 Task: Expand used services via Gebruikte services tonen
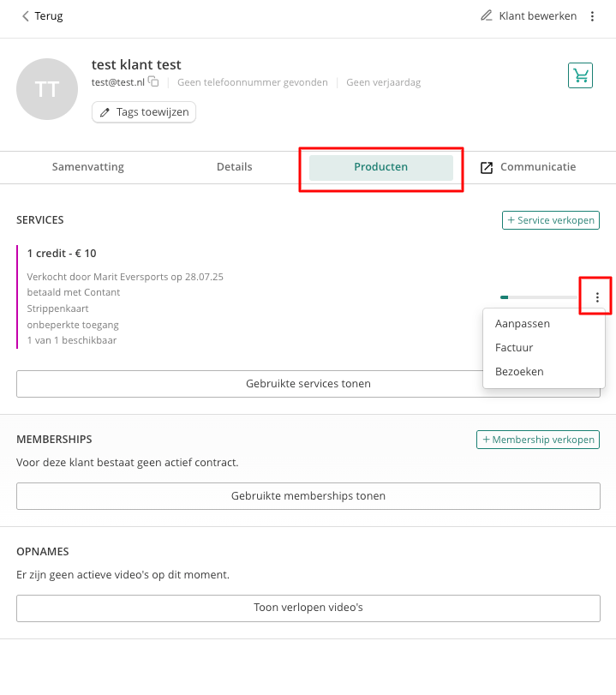tap(308, 384)
